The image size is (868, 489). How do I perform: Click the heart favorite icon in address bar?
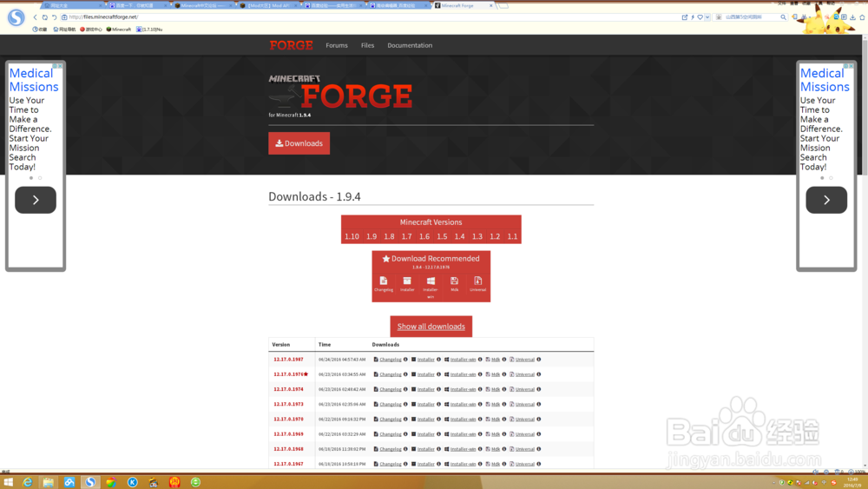pos(700,17)
